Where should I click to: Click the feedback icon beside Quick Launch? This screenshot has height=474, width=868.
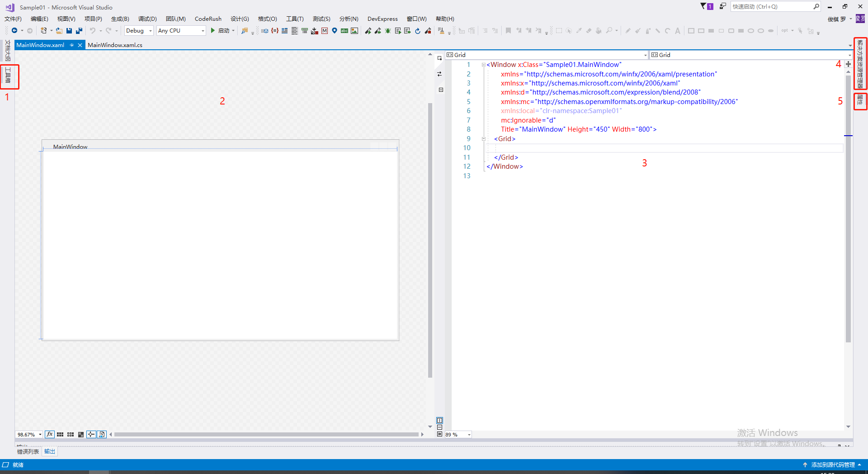722,6
